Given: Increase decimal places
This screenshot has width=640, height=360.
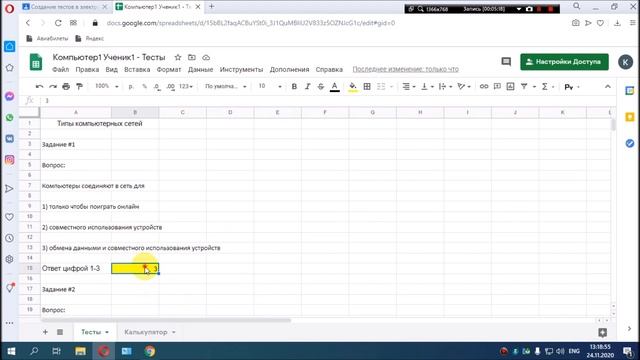Looking at the screenshot, I should point(171,87).
